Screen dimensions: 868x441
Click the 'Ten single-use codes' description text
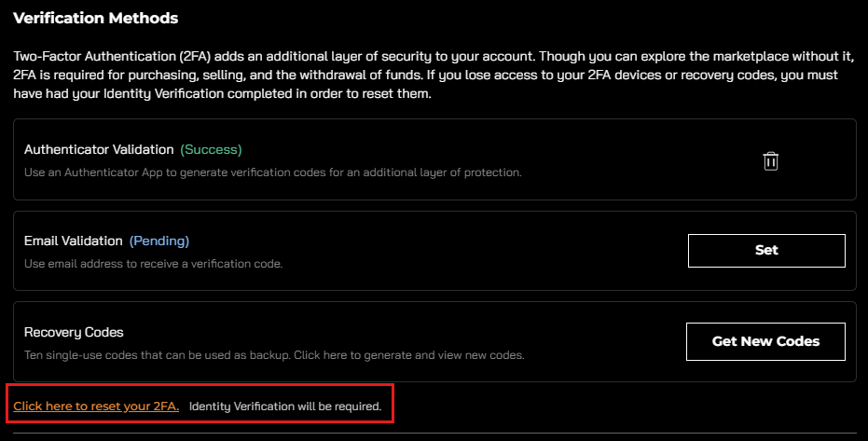pyautogui.click(x=274, y=355)
